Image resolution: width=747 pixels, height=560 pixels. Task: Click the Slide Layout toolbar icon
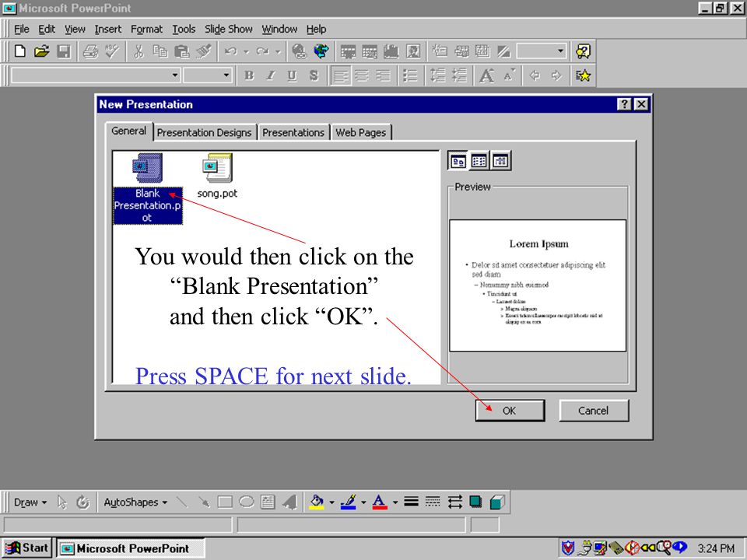[461, 51]
